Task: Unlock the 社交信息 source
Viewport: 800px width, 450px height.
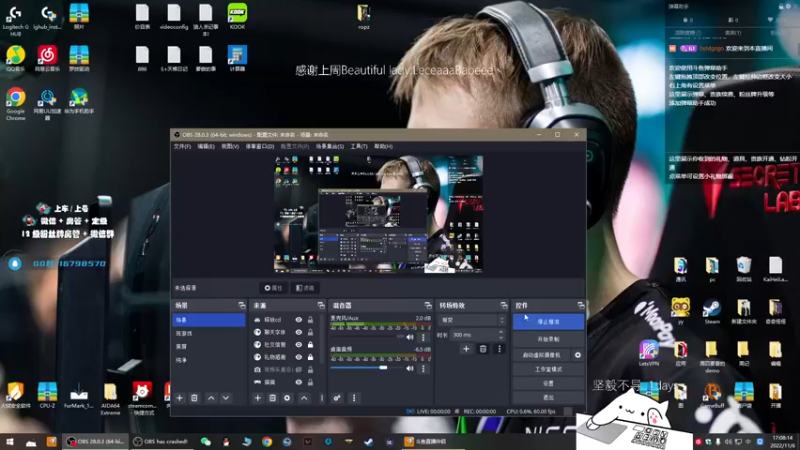Action: coord(310,344)
